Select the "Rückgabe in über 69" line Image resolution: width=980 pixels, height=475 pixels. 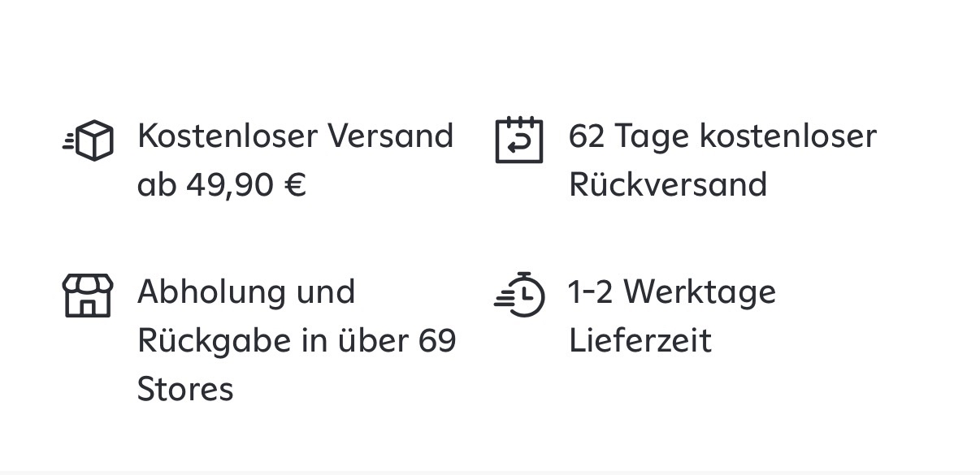[297, 340]
